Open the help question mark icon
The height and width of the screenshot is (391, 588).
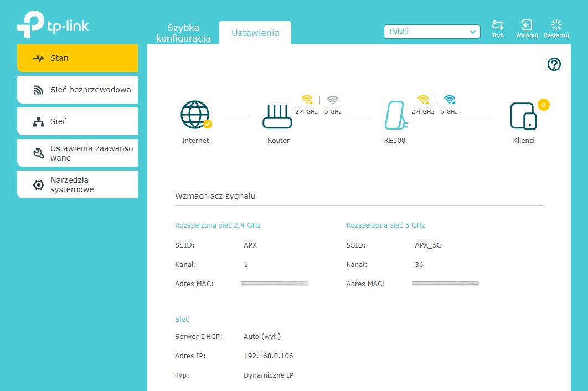(554, 64)
